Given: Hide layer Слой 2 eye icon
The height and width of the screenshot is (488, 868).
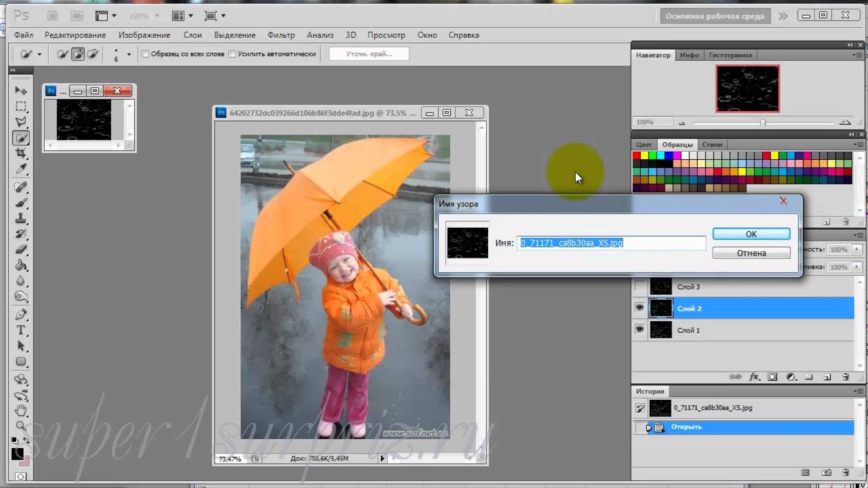Looking at the screenshot, I should (639, 308).
